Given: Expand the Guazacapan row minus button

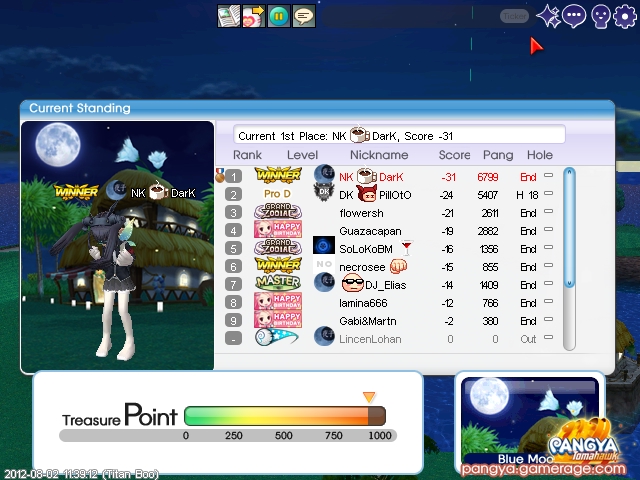Looking at the screenshot, I should point(549,229).
